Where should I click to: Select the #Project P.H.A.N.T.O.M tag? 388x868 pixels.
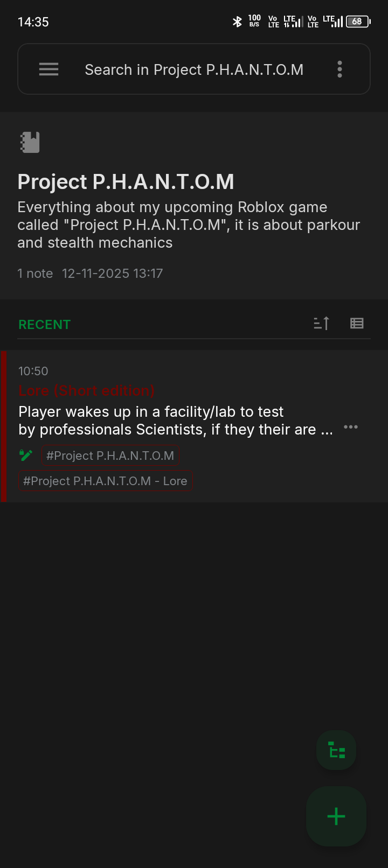pyautogui.click(x=110, y=456)
